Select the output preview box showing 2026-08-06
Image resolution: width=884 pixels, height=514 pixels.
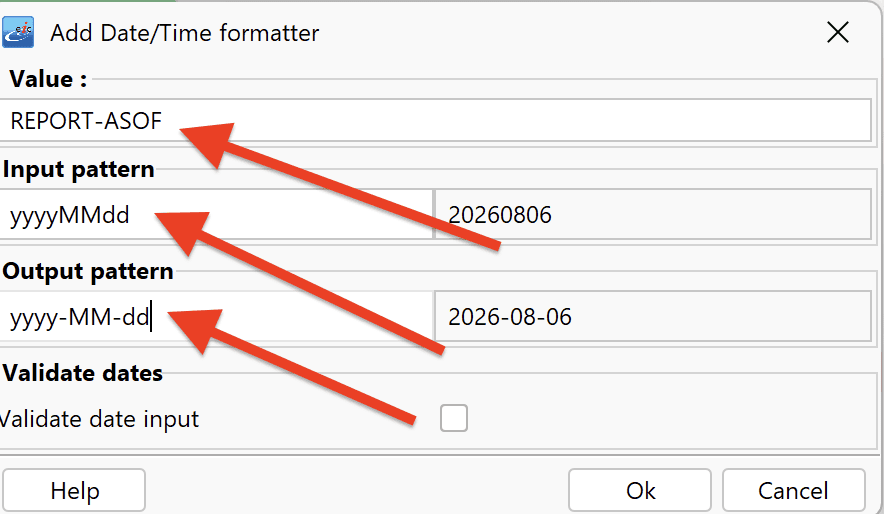tap(653, 317)
